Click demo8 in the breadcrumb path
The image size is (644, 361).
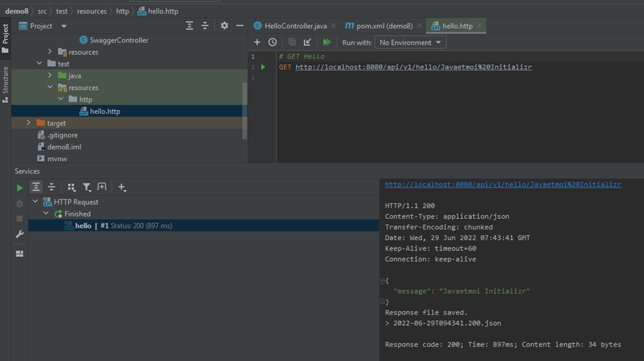point(17,11)
